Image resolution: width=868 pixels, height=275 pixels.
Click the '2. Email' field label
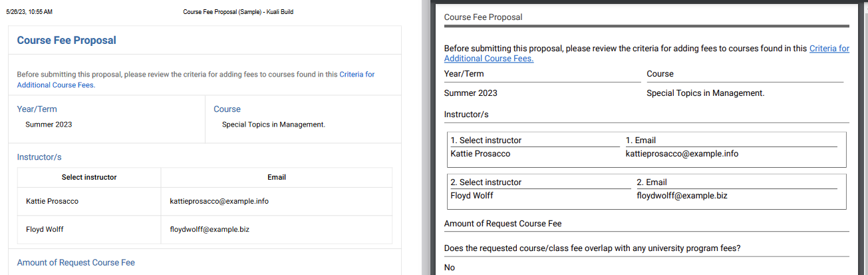point(651,182)
